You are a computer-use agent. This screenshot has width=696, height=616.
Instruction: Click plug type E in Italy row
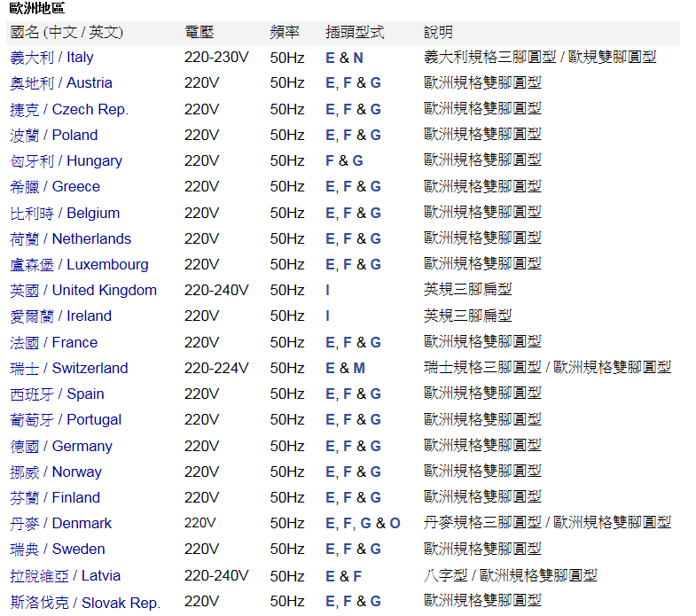tap(330, 58)
